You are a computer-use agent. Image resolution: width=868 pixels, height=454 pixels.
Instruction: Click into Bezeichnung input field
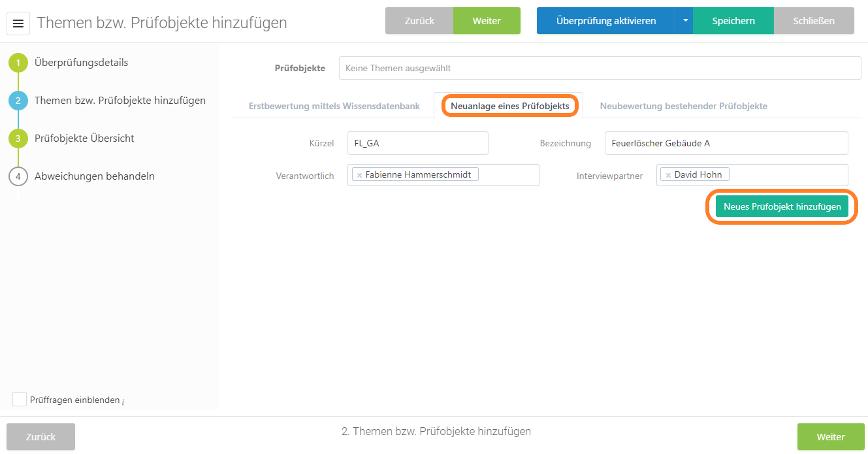tap(726, 143)
